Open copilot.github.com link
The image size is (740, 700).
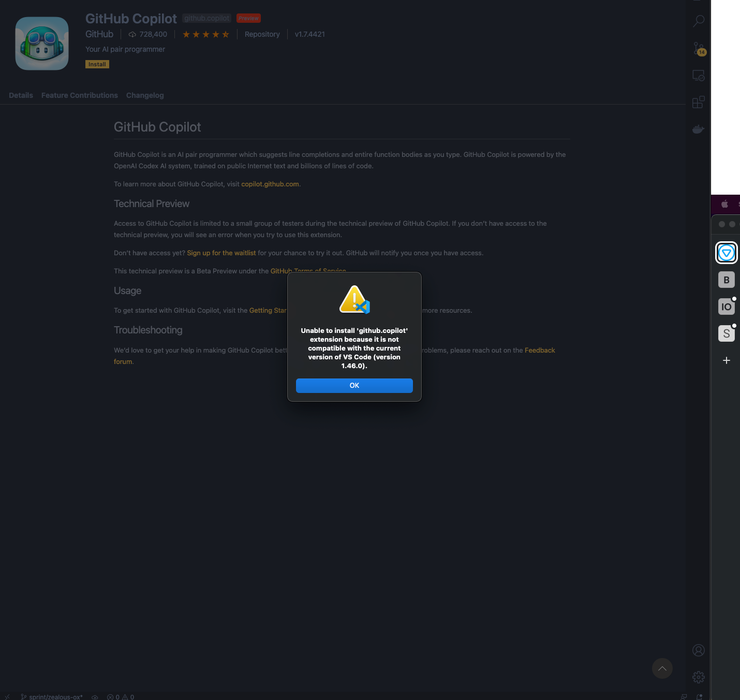pos(270,184)
